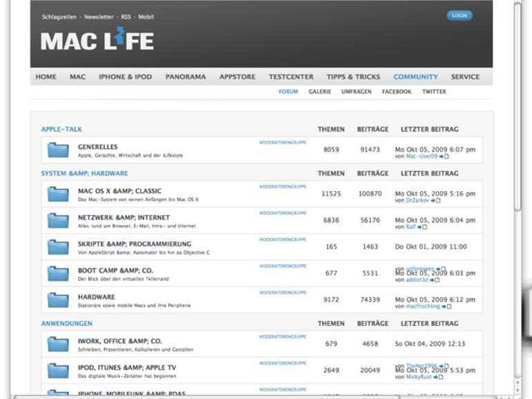Click the horizontal scrollbar at the window bottom
532x399 pixels.
point(207,397)
